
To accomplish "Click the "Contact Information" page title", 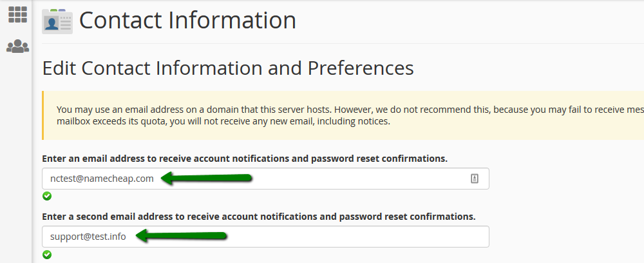I will click(x=187, y=20).
